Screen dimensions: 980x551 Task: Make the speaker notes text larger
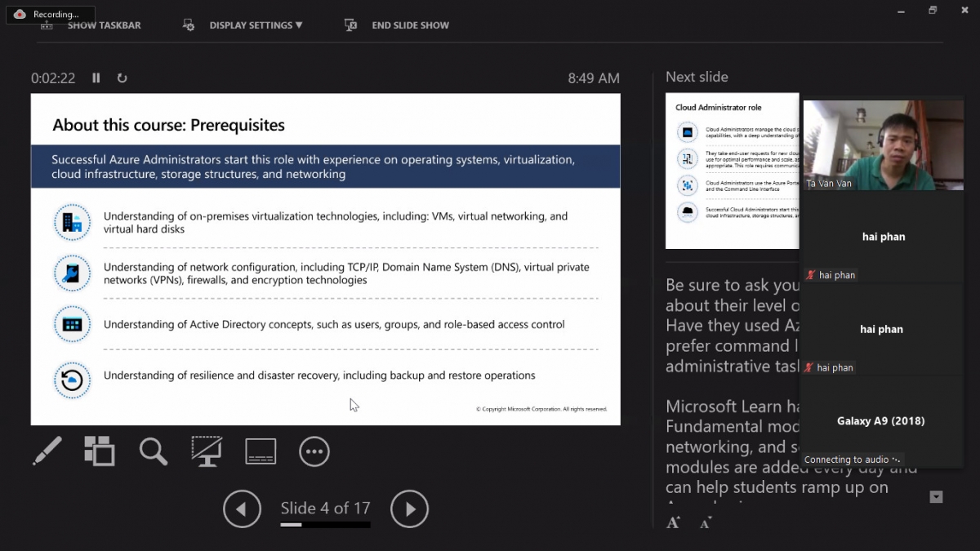click(x=673, y=522)
